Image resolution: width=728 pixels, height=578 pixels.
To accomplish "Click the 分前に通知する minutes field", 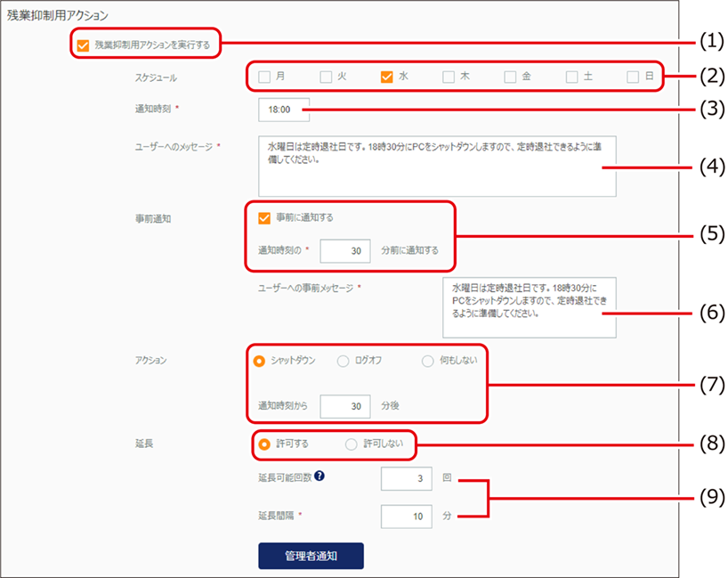I will (x=345, y=251).
